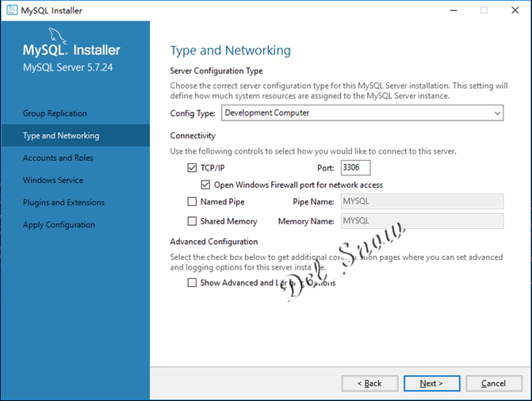Click the MySQL Server 5.7.24 text
The height and width of the screenshot is (401, 532).
click(x=68, y=67)
